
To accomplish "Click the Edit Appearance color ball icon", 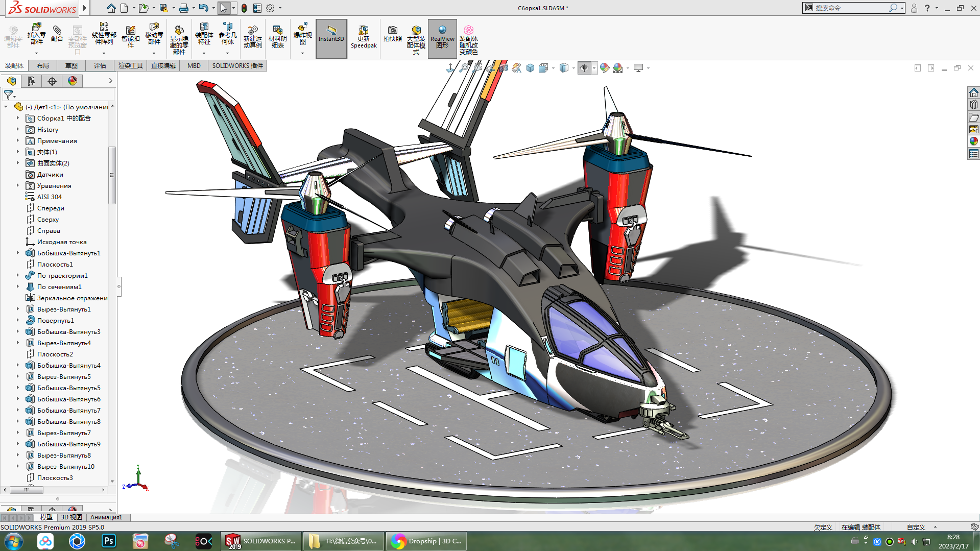I will [x=605, y=68].
